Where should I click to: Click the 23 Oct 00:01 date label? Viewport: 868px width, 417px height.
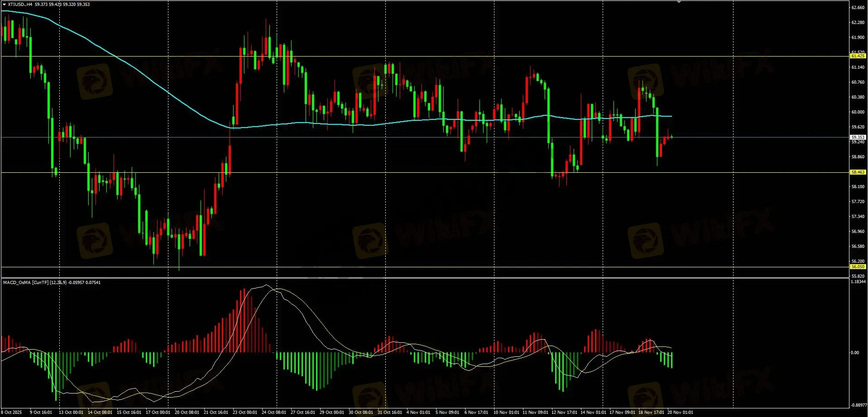[245, 412]
